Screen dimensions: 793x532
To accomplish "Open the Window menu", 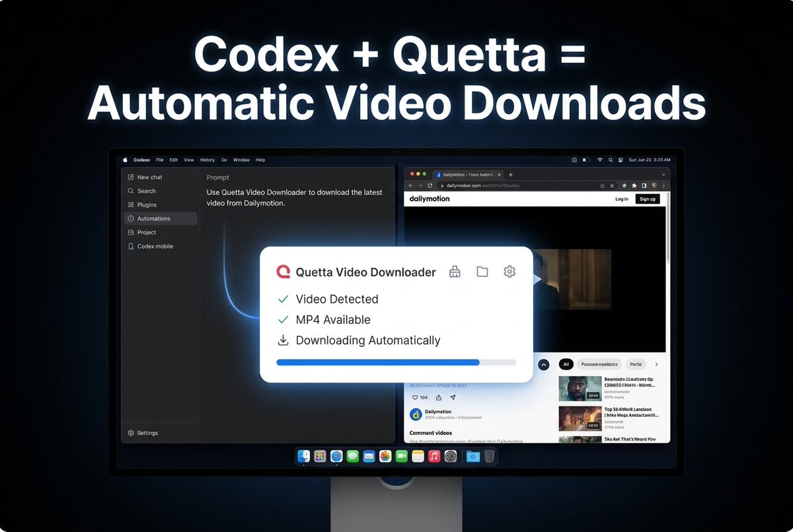I will (241, 160).
